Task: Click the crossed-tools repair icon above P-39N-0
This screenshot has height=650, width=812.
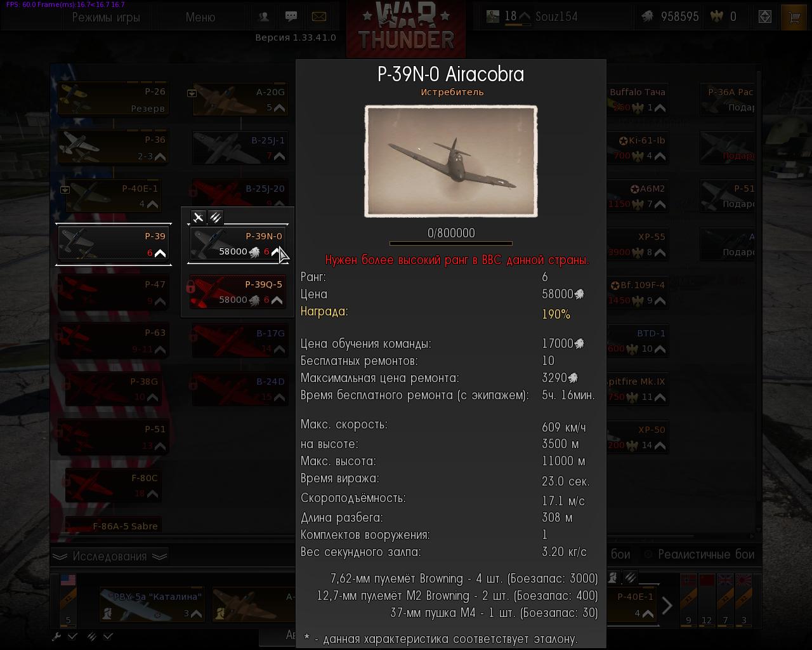Action: click(199, 218)
